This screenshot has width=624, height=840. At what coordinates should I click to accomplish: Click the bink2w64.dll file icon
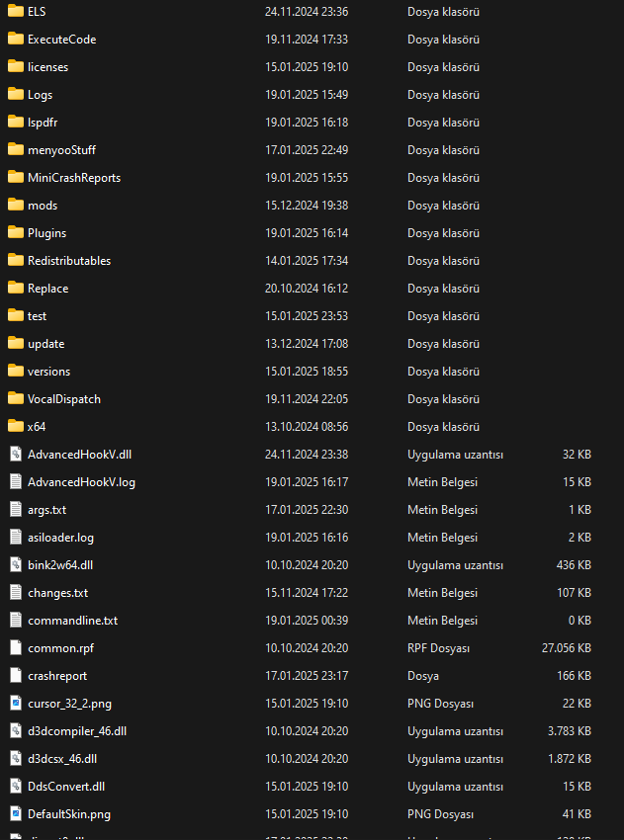click(15, 565)
